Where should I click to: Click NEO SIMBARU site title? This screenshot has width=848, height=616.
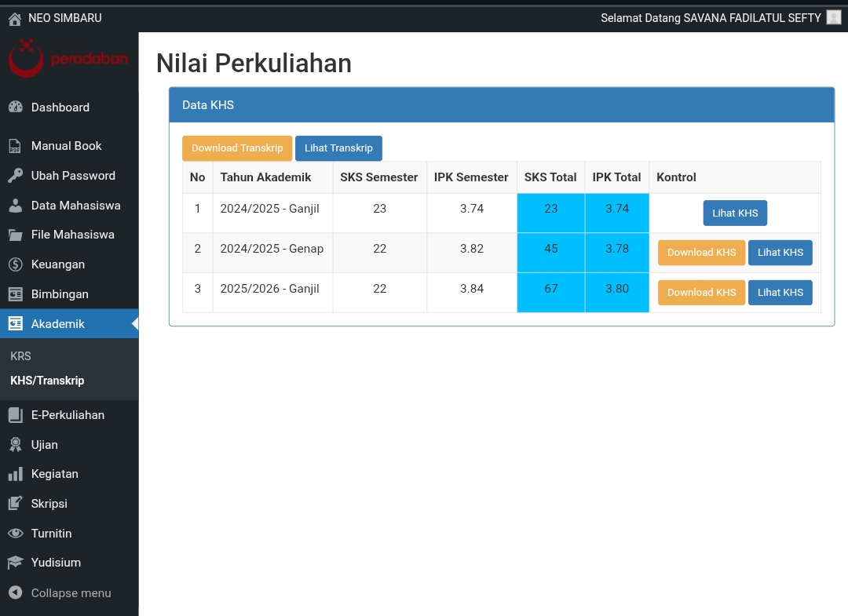[x=65, y=18]
